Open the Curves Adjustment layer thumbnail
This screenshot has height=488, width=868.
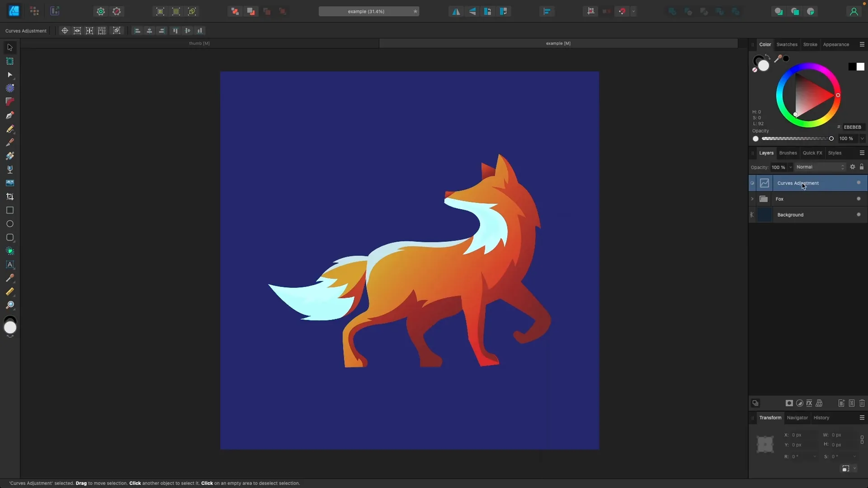pos(765,183)
